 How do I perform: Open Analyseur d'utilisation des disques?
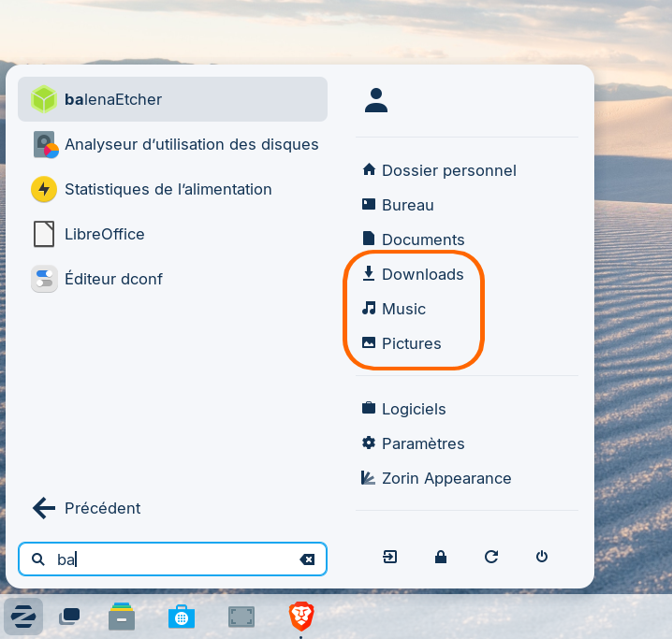point(172,144)
